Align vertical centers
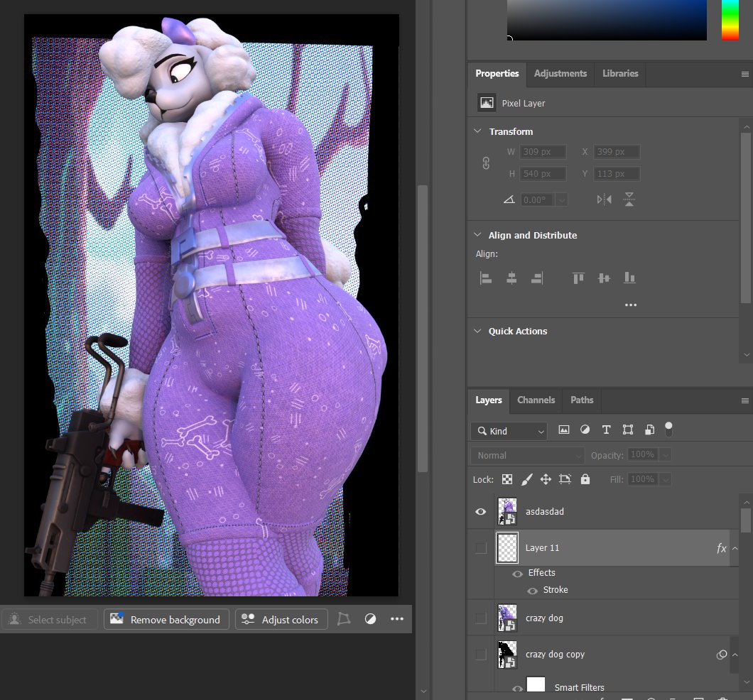 click(604, 278)
